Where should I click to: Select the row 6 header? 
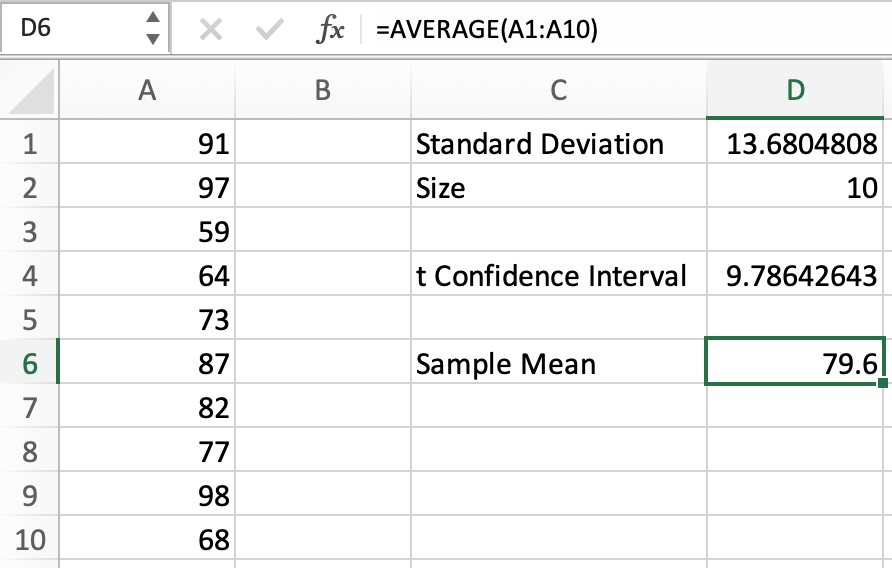tap(29, 364)
